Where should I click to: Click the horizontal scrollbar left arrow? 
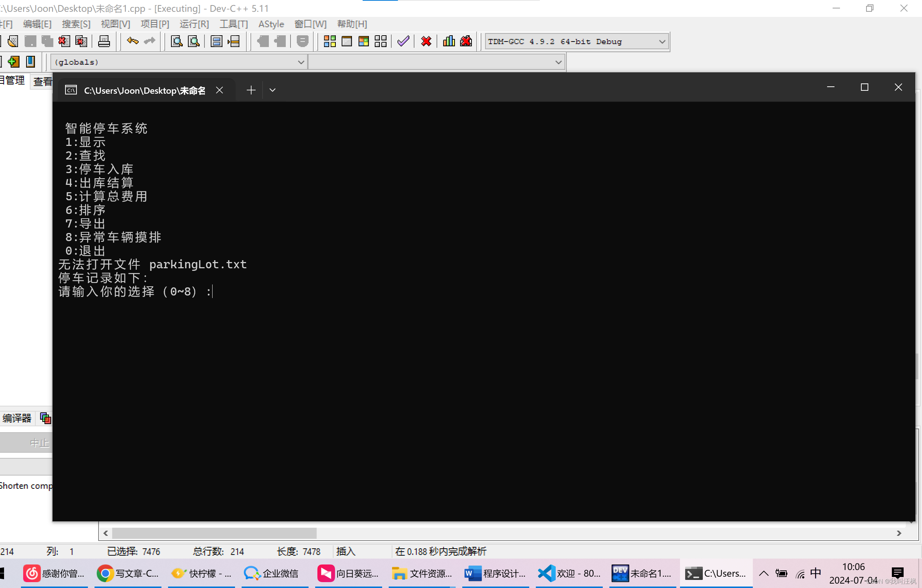coord(106,533)
